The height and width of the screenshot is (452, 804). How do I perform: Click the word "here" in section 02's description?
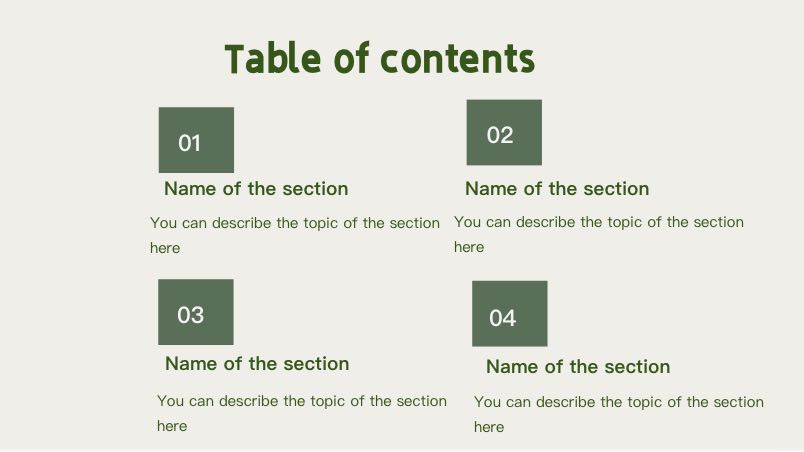click(469, 247)
